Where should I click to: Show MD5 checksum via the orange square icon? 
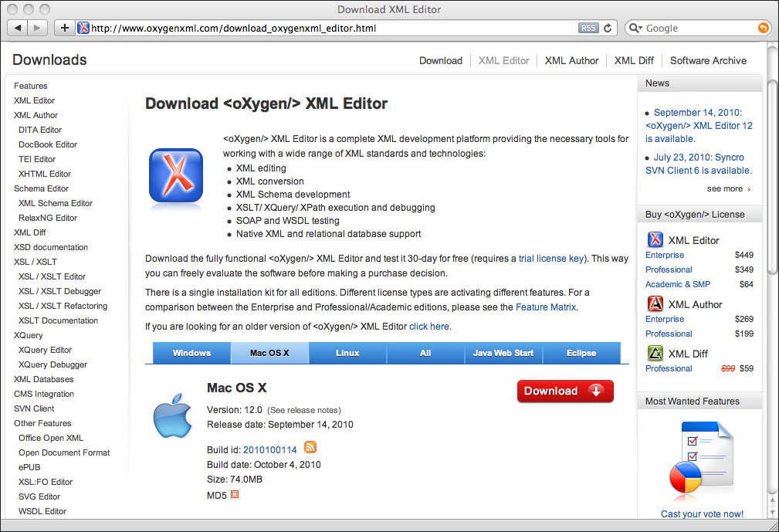(x=235, y=494)
